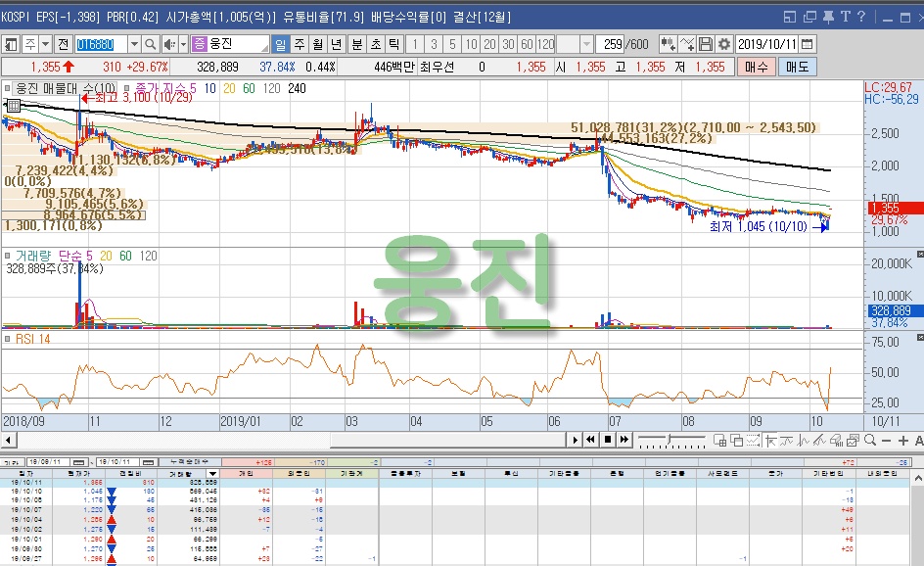Viewport: 924px width, 566px height.
Task: Toggle the 웅진 매물대 indicator checkbox
Action: point(7,88)
